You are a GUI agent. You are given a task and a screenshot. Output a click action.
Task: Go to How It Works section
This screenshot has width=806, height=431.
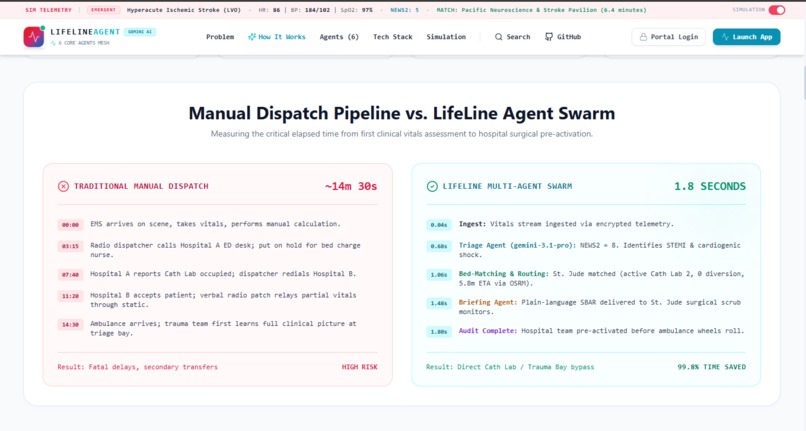[277, 37]
